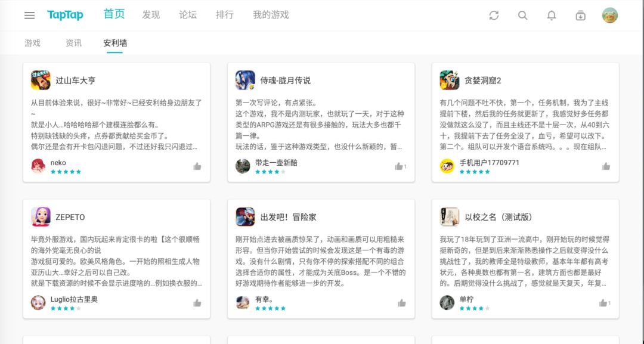Open the 过山车大亨 game title
The image size is (644, 344).
(76, 80)
